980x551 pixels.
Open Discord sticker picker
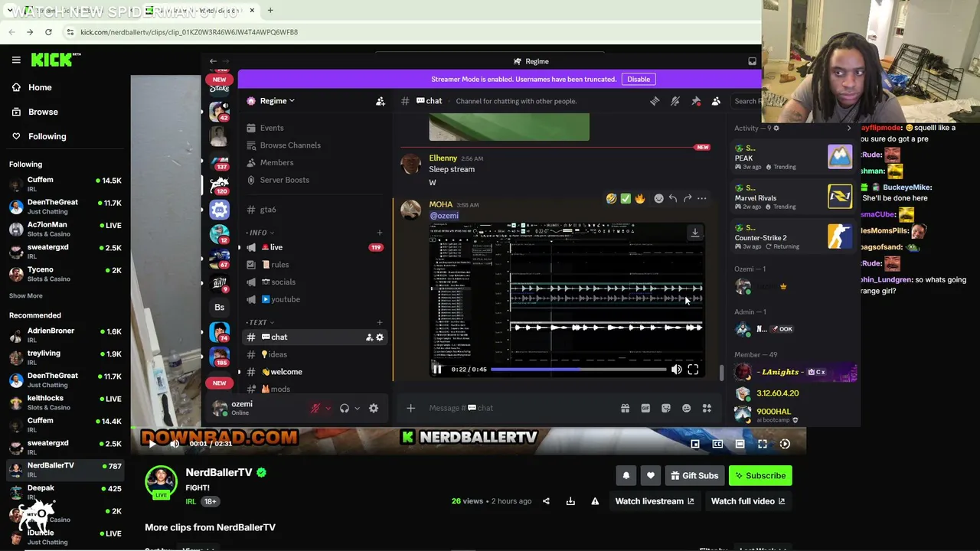tap(666, 409)
